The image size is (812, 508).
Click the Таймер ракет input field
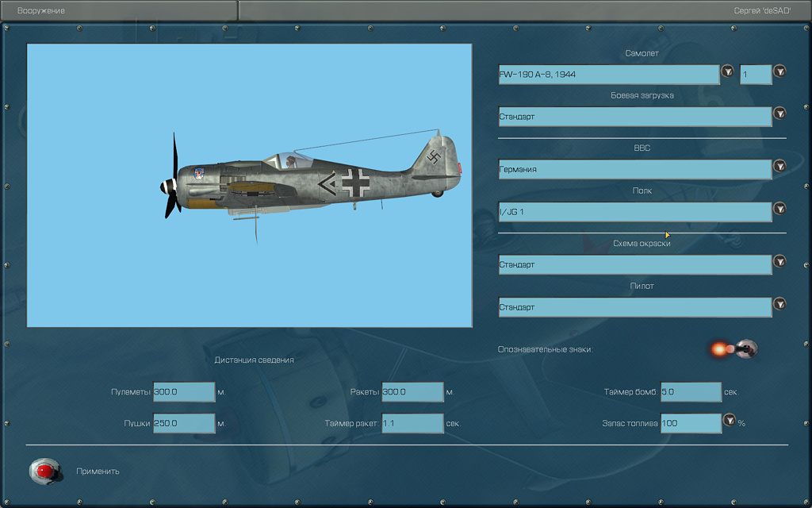coord(412,424)
